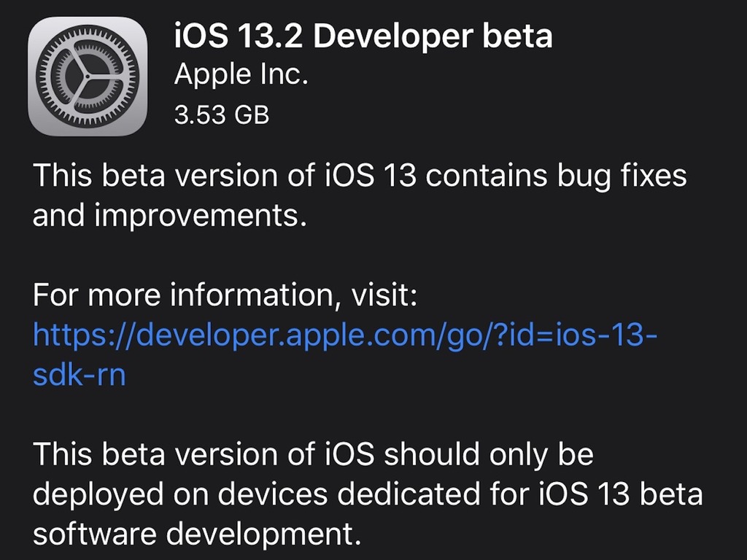Click the 'For more information, visit:' text
The image size is (747, 560).
coord(225,295)
